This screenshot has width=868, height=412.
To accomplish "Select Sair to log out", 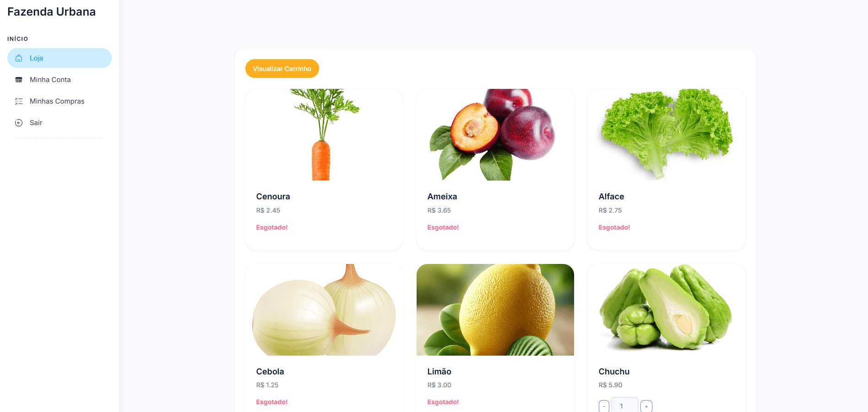I will (x=60, y=123).
